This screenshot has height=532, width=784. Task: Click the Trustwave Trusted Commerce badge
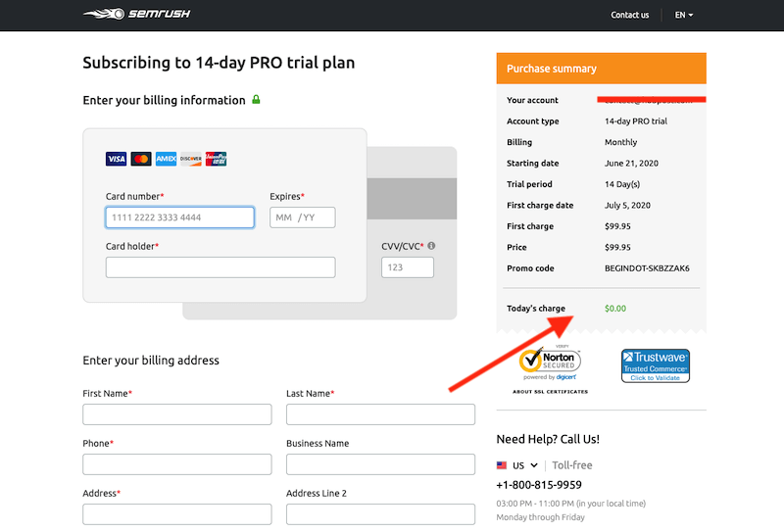(x=656, y=365)
